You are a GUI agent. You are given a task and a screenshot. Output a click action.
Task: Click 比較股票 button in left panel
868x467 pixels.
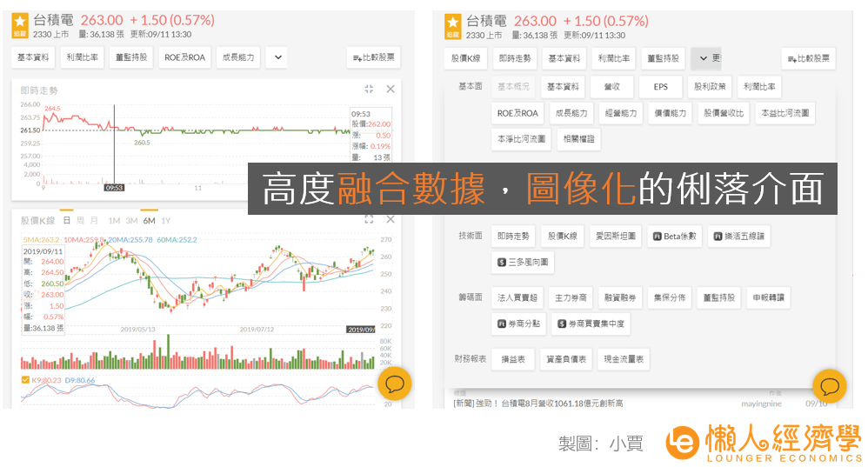pyautogui.click(x=374, y=57)
